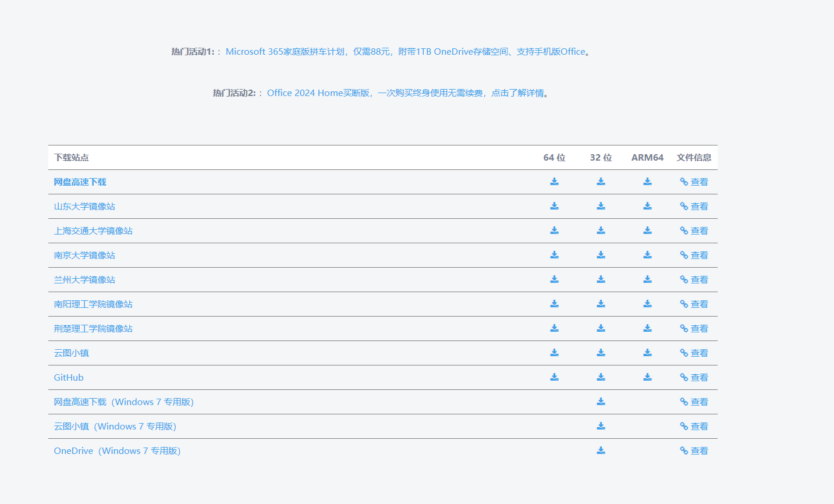The height and width of the screenshot is (504, 834).
Task: Click 查看 link in GitHub row
Action: pos(694,378)
